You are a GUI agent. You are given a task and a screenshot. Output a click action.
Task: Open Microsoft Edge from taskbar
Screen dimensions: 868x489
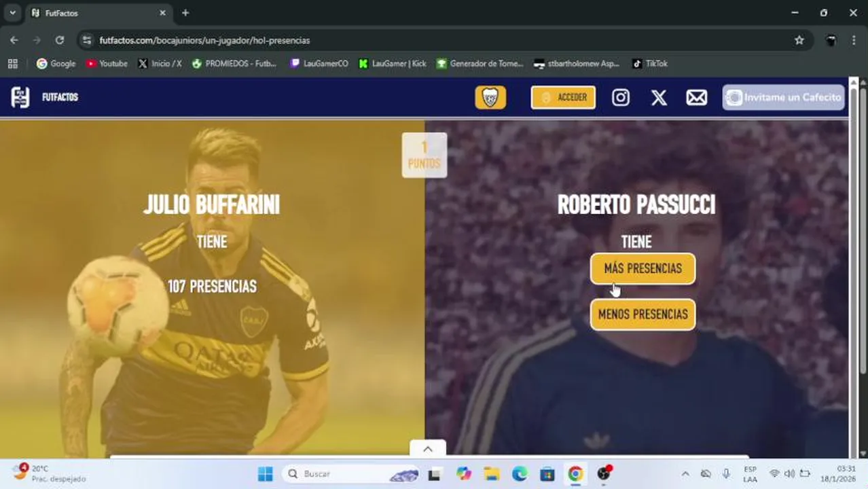[x=520, y=473]
